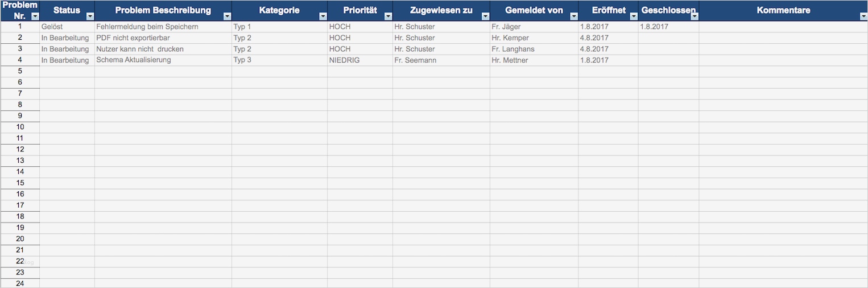Image resolution: width=868 pixels, height=288 pixels.
Task: Expand the Kategorie column filter
Action: point(323,17)
